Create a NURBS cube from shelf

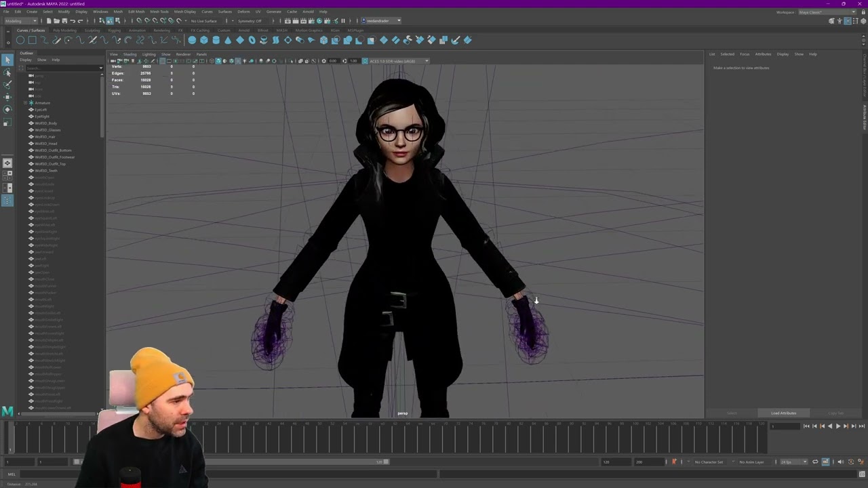[203, 40]
